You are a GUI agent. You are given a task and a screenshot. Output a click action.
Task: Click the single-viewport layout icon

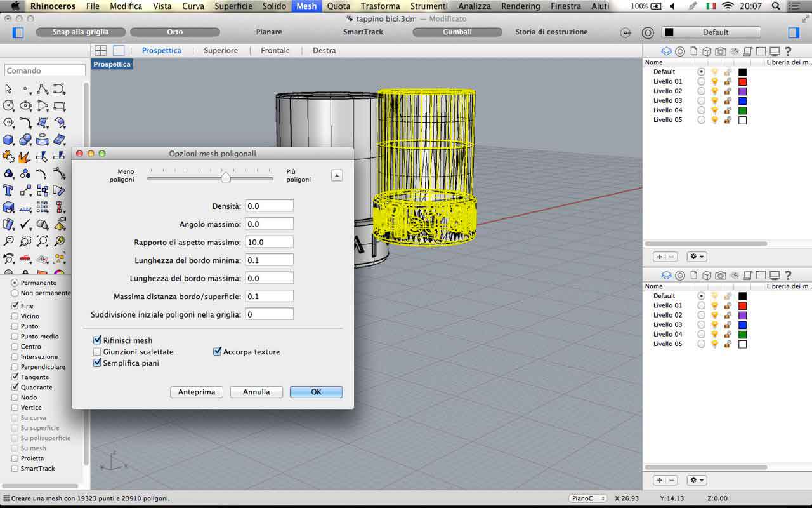(x=119, y=50)
